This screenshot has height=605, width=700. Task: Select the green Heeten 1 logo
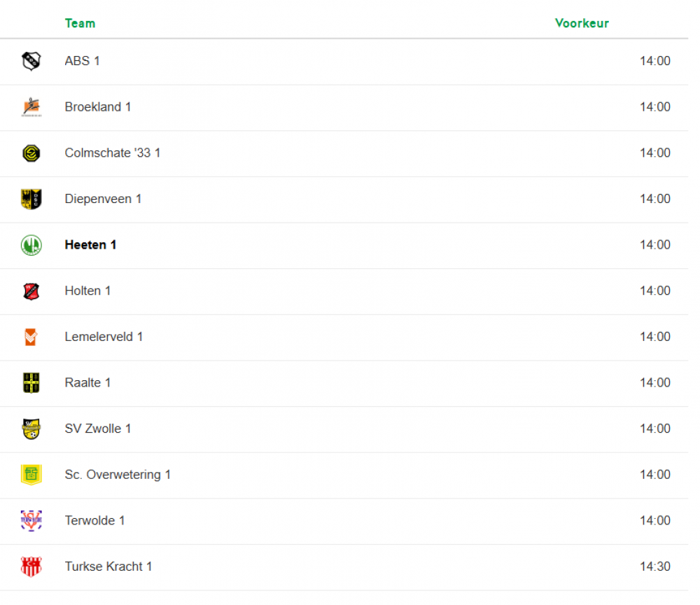click(31, 245)
